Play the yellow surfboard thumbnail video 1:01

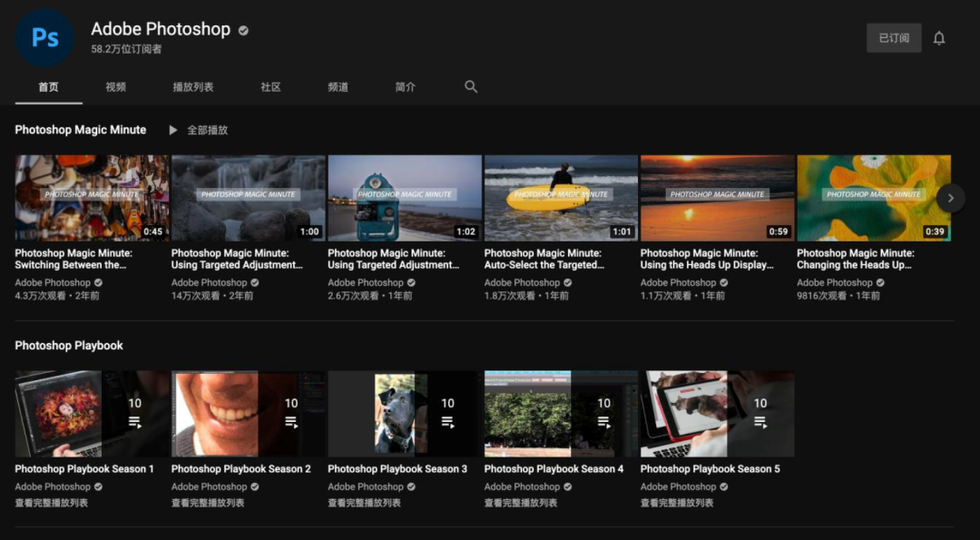pos(561,198)
